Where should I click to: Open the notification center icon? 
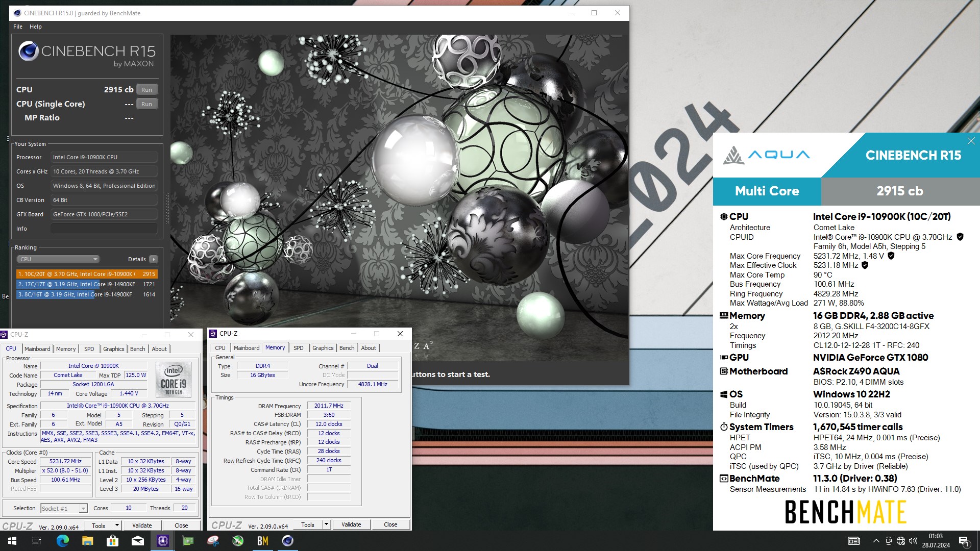(964, 541)
